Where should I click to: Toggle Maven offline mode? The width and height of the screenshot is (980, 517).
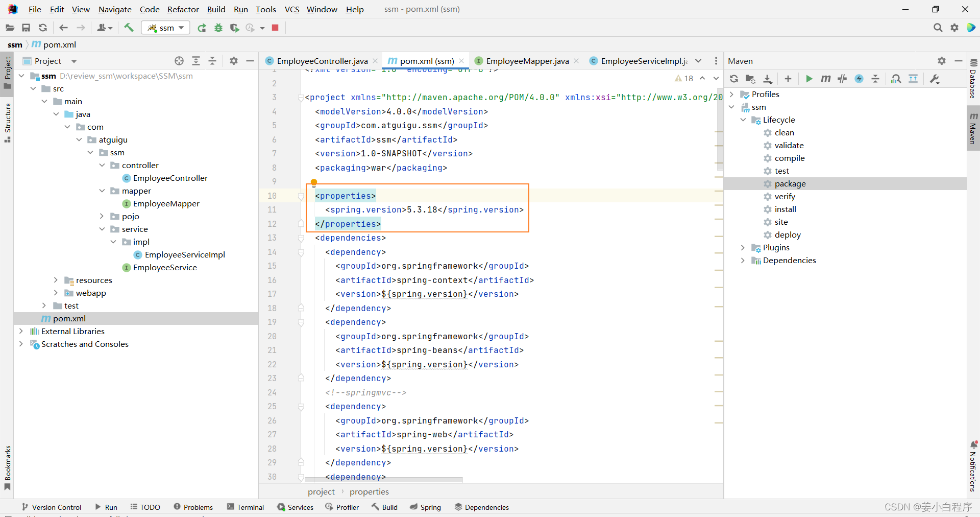click(x=859, y=79)
